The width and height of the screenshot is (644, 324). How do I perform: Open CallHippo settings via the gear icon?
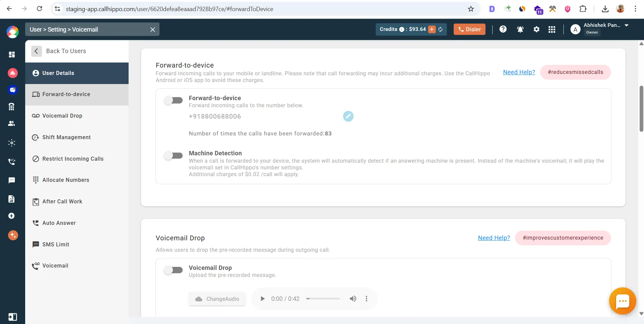click(536, 30)
